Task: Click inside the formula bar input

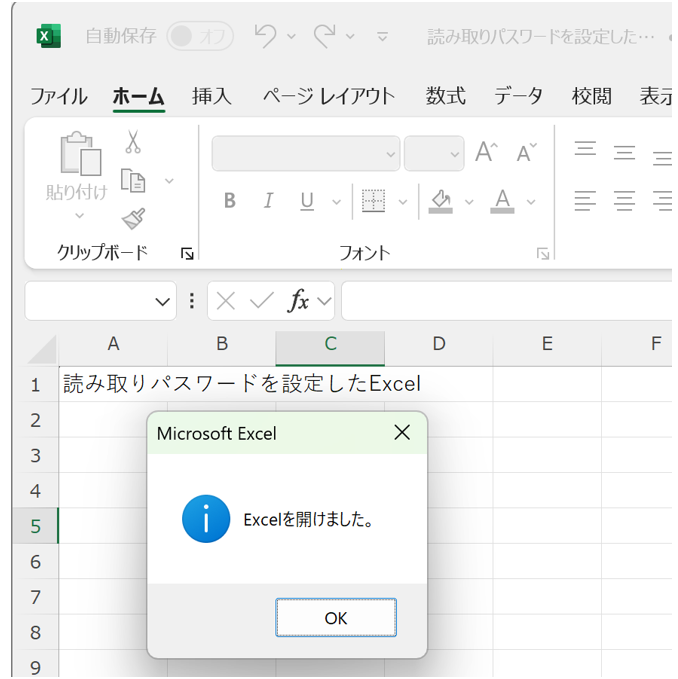Action: coord(507,301)
